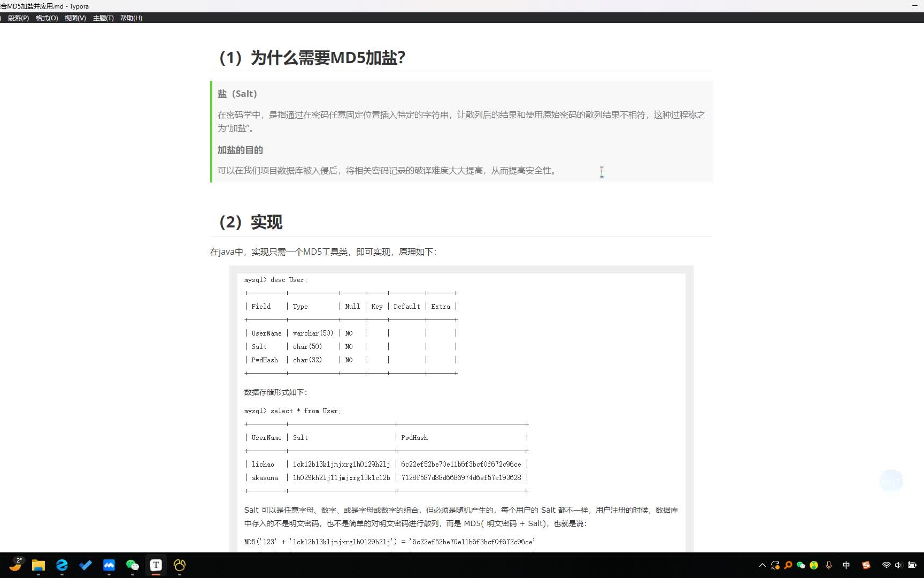Click the microphone tray icon
Viewport: 924px width, 578px height.
[829, 565]
